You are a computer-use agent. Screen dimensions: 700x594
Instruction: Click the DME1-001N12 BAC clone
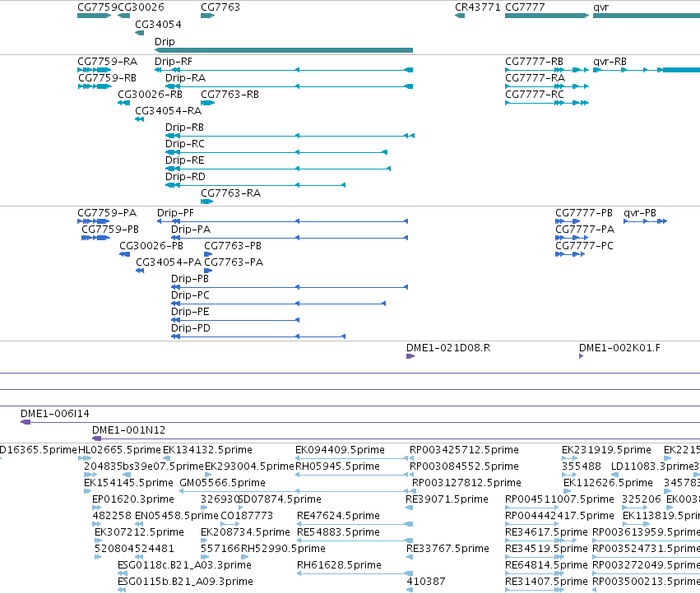(396, 439)
